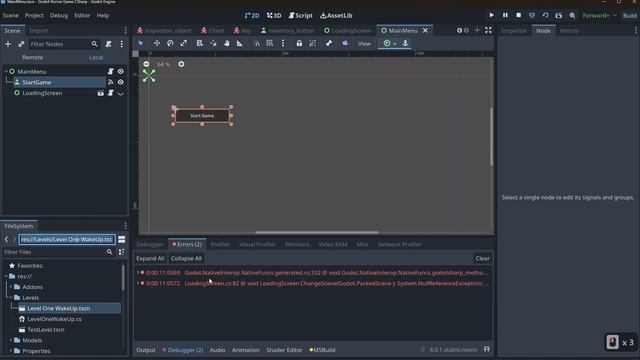Viewport: 640px width, 360px height.
Task: Switch scene tree to Remote
Action: [x=33, y=58]
